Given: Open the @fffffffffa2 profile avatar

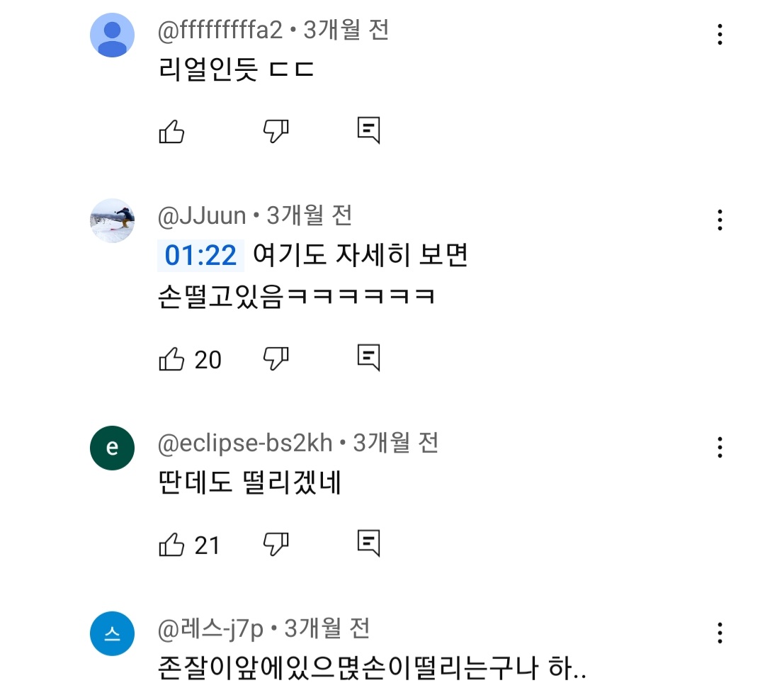Looking at the screenshot, I should coord(113,35).
